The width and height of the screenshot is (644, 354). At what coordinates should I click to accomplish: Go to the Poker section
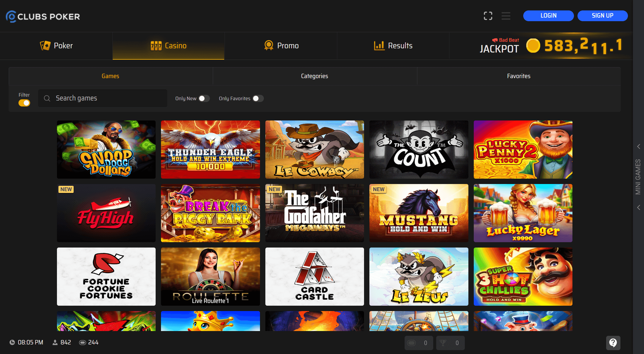(x=56, y=46)
